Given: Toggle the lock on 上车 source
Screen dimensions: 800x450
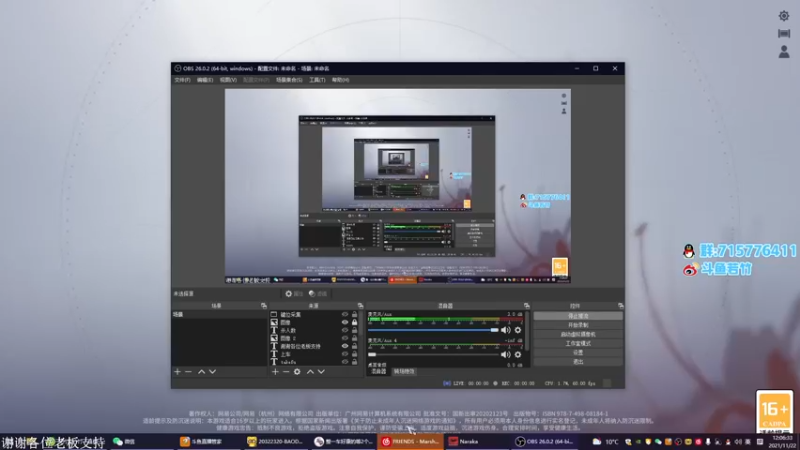Looking at the screenshot, I should click(355, 354).
